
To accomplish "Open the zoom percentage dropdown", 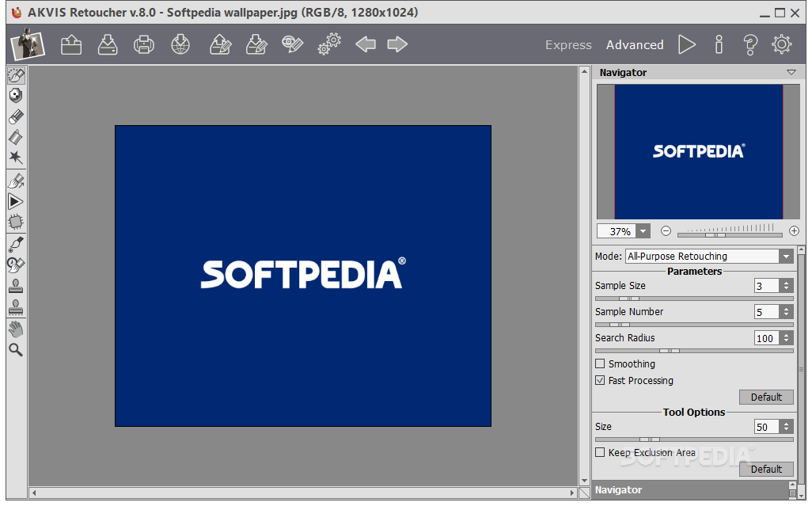I will pos(643,231).
